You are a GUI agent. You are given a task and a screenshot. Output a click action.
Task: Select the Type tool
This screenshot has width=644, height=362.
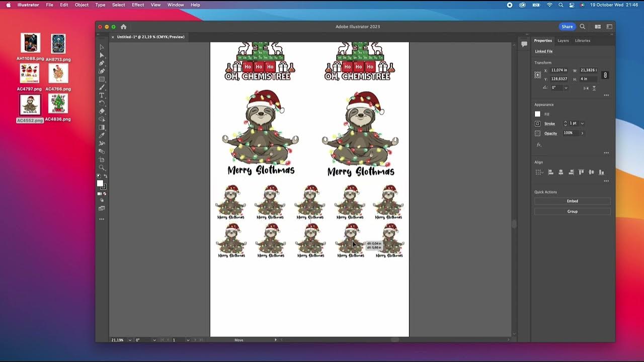tap(102, 95)
